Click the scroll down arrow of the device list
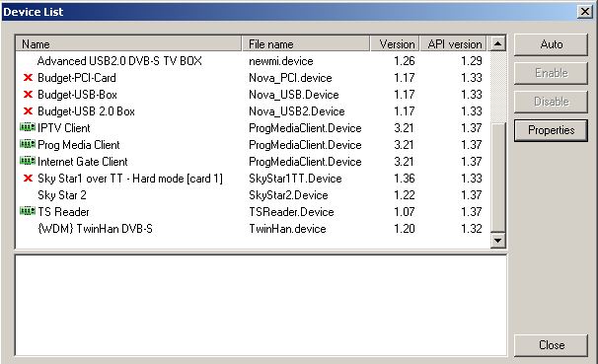Image resolution: width=598 pixels, height=364 pixels. point(497,240)
